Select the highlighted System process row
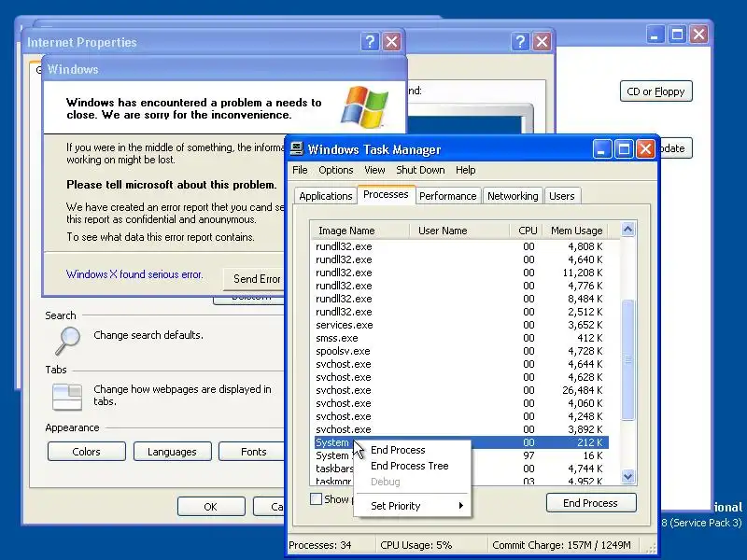 tap(460, 442)
